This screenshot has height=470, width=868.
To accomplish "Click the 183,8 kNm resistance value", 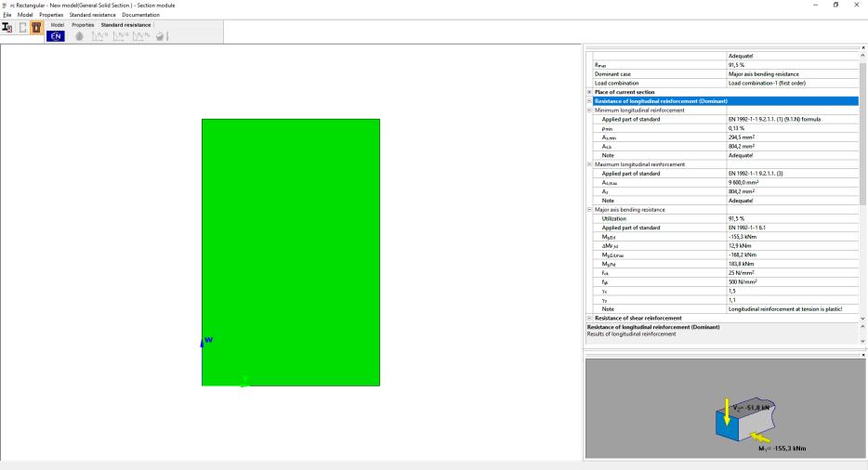I will (742, 264).
